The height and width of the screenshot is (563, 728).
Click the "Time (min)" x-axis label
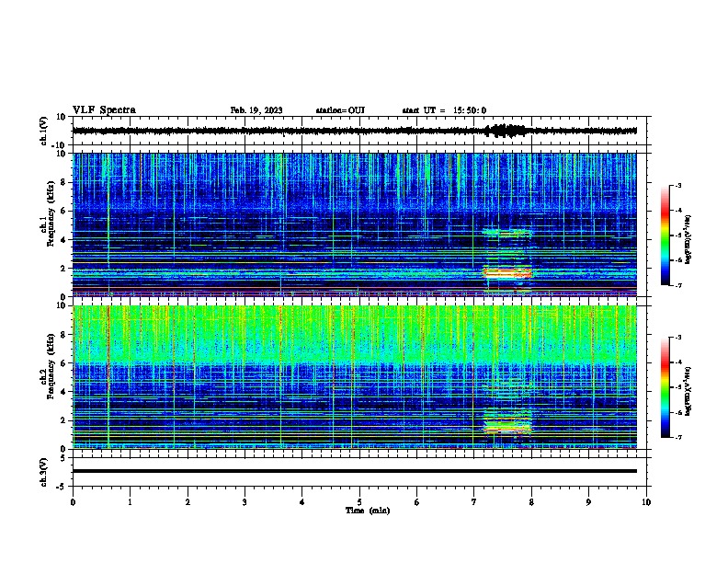tap(368, 511)
